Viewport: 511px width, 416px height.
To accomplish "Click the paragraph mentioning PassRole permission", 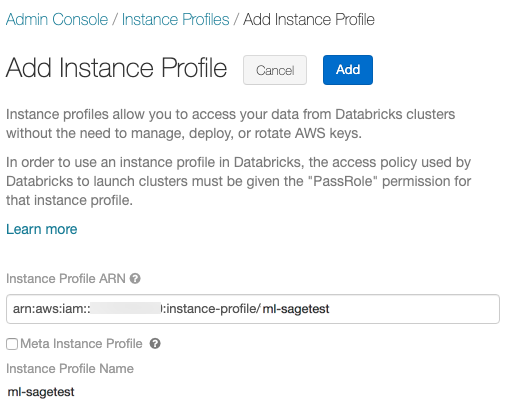I will coord(239,181).
